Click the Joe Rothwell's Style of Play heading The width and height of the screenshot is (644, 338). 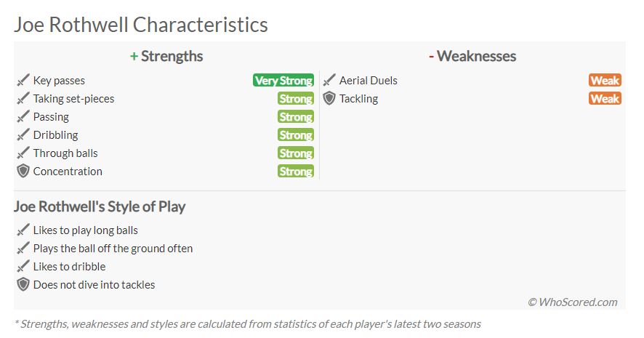[x=100, y=206]
